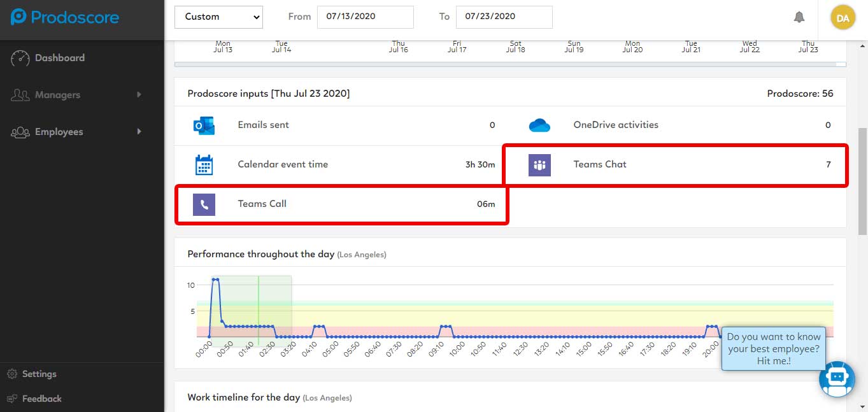Click the Teams Call phone icon
This screenshot has height=412, width=868.
click(x=204, y=204)
